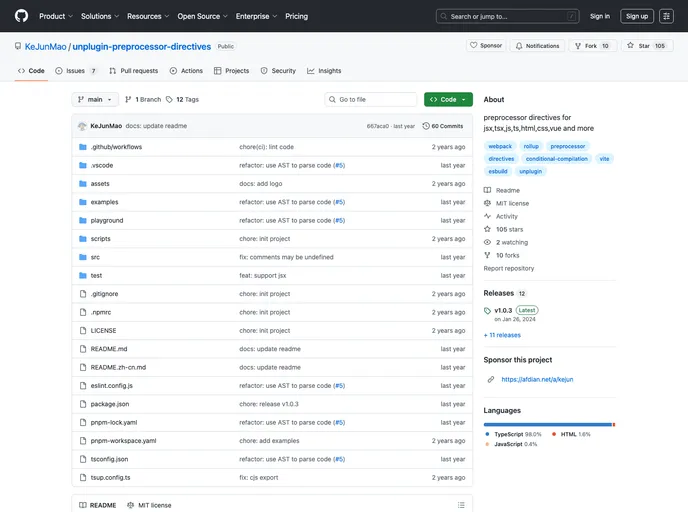Click the blue TypeScript 98.0% language dot
Screen dimensions: 688x512
click(x=487, y=434)
